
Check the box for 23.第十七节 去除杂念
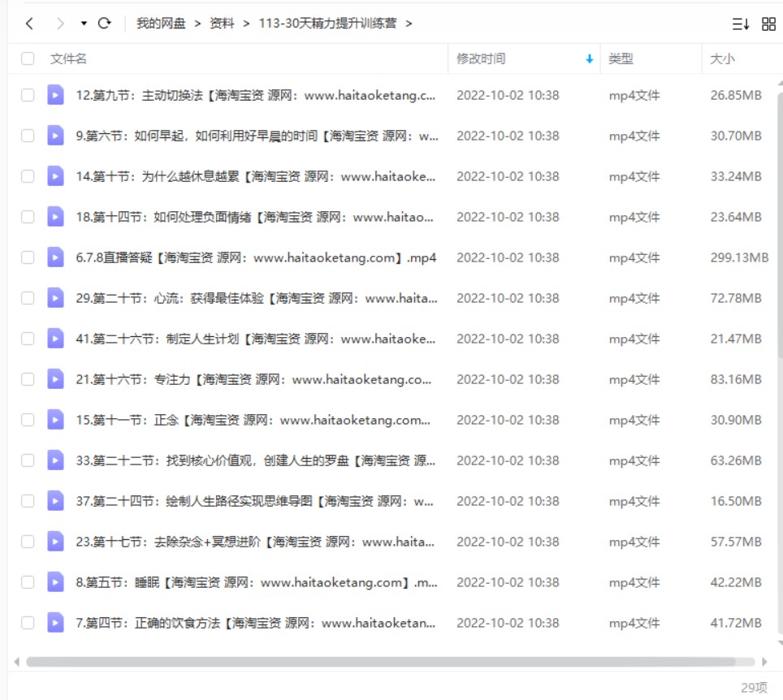click(x=28, y=542)
